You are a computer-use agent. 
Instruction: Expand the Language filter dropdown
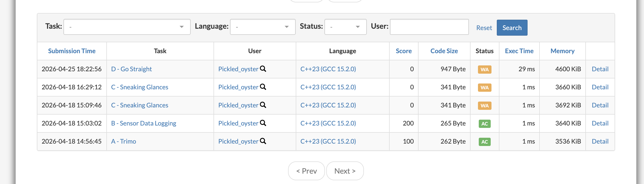[263, 27]
